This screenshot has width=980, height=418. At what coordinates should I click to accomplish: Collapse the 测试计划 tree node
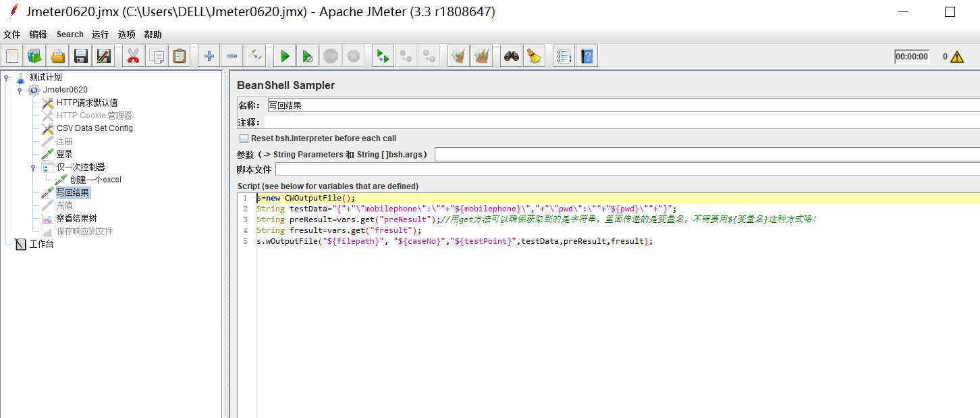coord(6,78)
